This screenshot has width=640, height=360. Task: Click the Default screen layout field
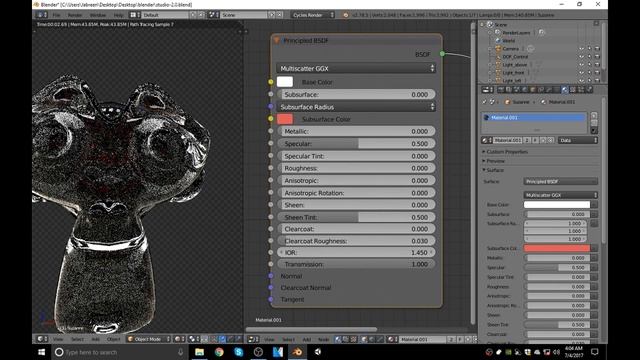pos(165,15)
